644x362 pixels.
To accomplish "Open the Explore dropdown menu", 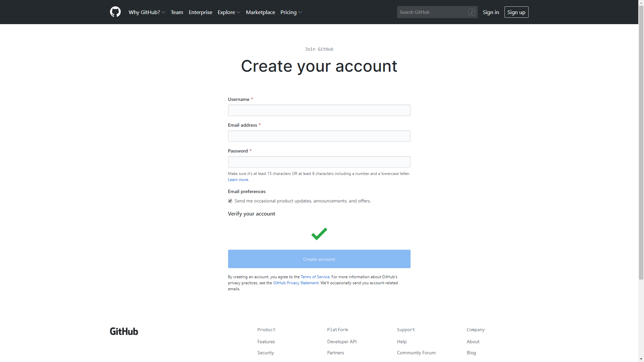I will [x=229, y=12].
